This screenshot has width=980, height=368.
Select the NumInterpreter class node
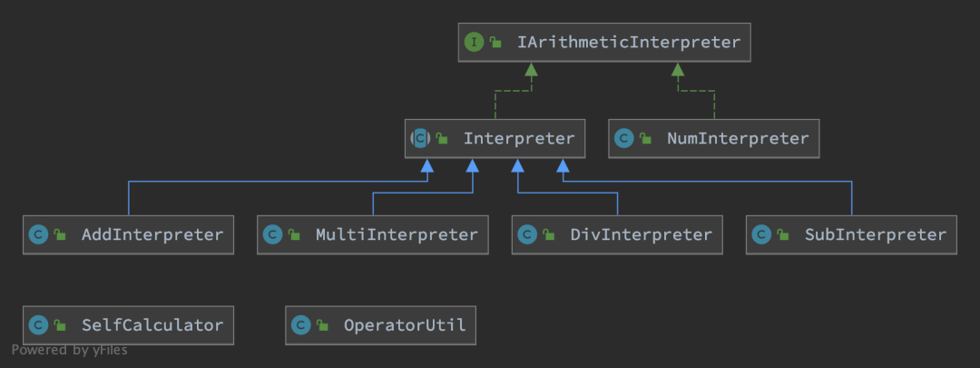coord(714,138)
